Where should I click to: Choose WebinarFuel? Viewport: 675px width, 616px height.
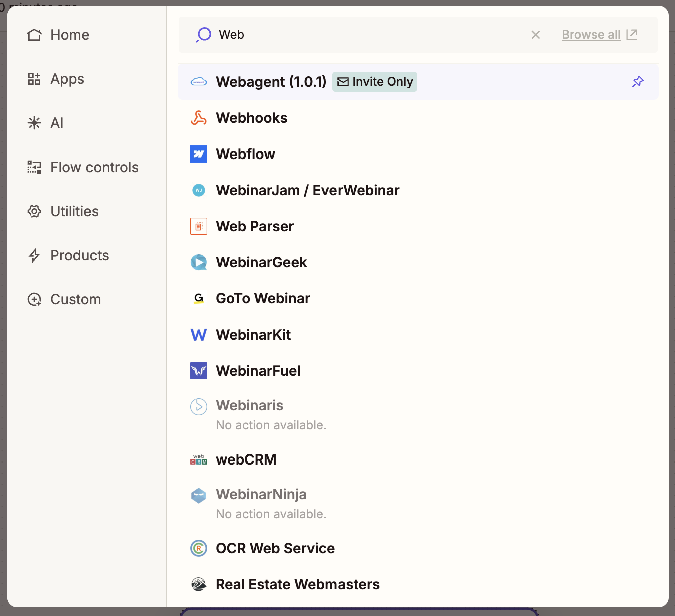coord(418,371)
